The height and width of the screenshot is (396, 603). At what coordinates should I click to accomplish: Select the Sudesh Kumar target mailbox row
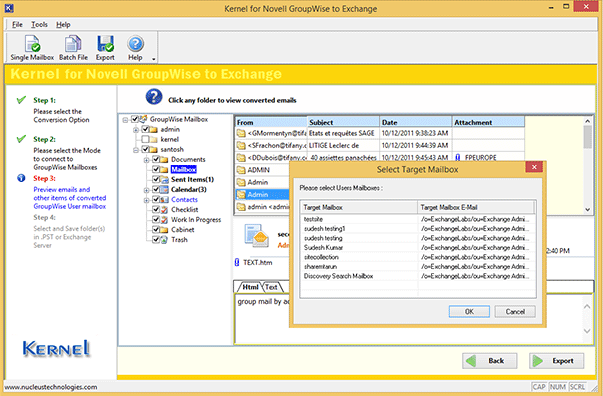click(x=418, y=248)
